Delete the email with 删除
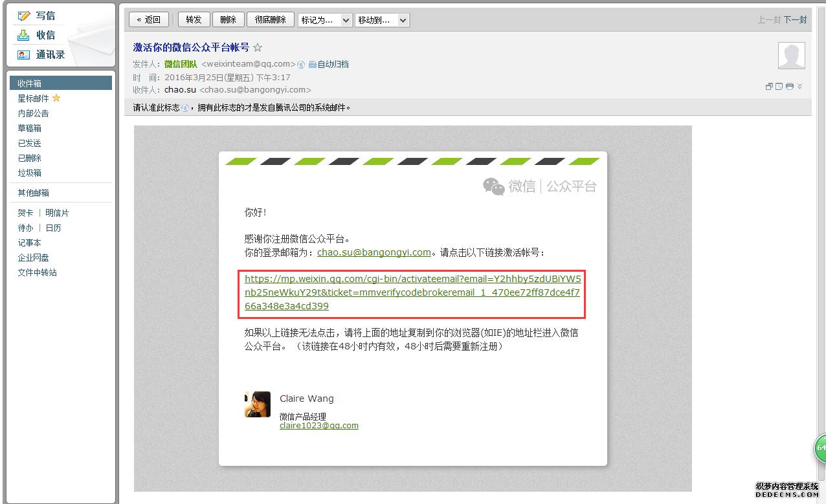Viewport: 826px width, 504px height. click(228, 20)
